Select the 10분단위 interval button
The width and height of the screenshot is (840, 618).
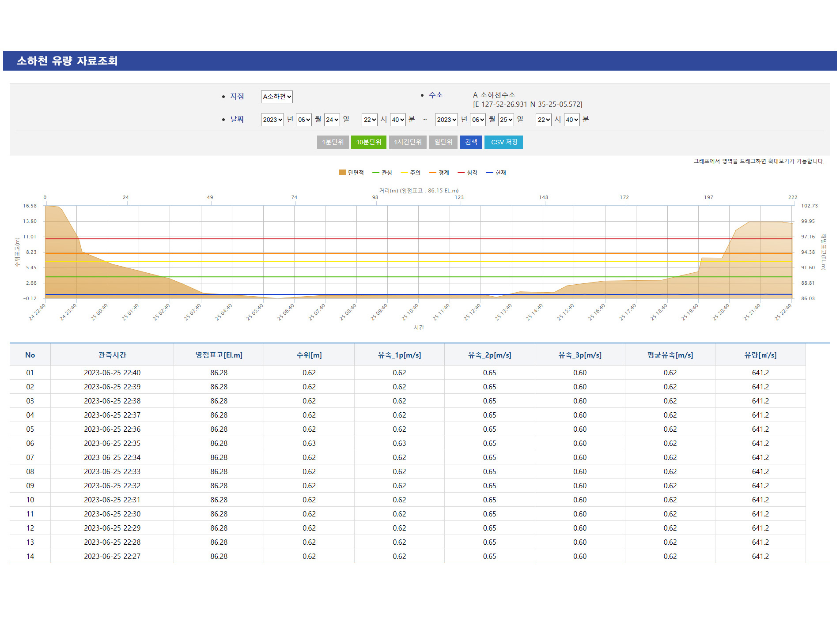pyautogui.click(x=369, y=142)
